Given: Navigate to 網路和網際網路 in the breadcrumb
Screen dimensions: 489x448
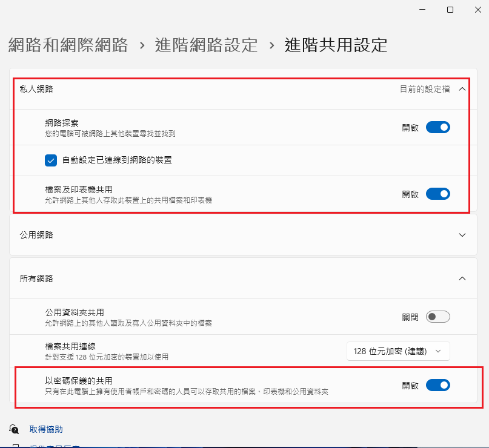Looking at the screenshot, I should (68, 45).
